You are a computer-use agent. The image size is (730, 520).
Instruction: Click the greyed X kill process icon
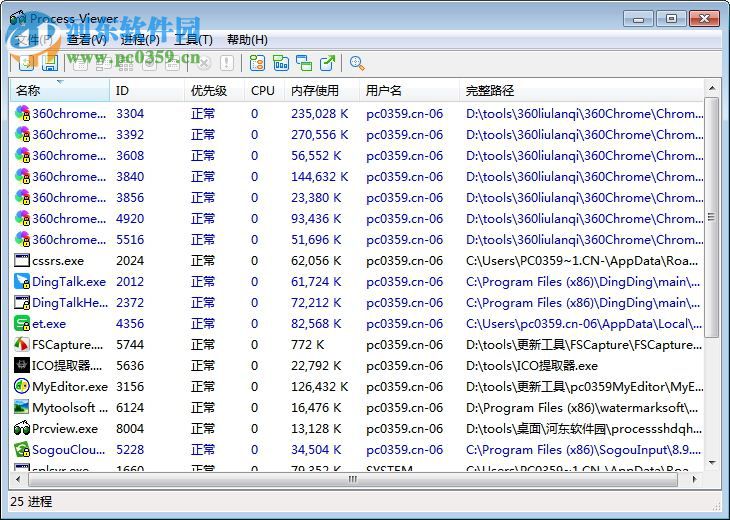coord(203,63)
